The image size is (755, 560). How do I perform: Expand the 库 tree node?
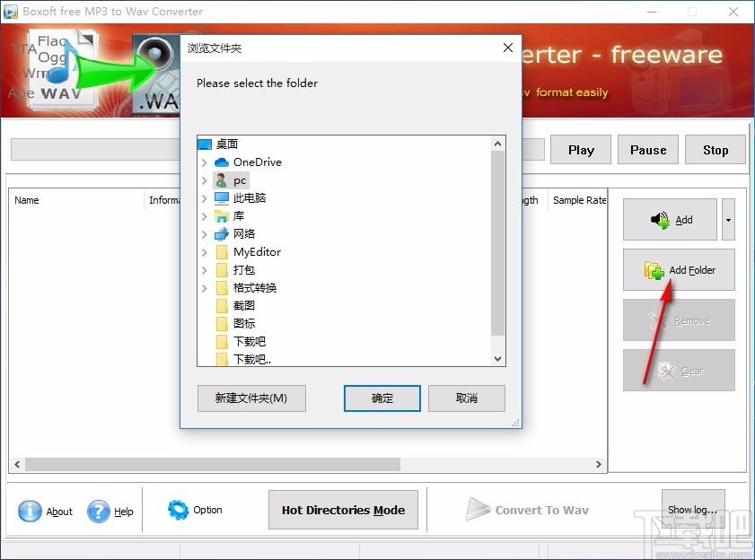pos(204,216)
